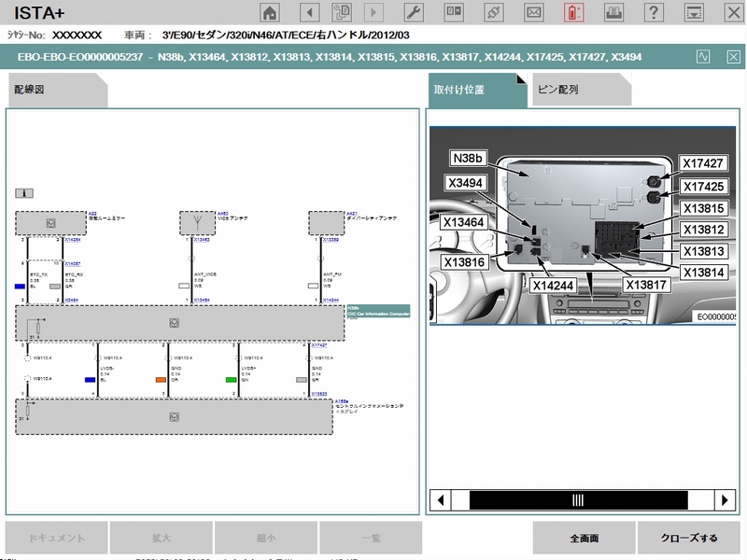Click the X13817 label in the location image
747x560 pixels.
[x=646, y=286]
